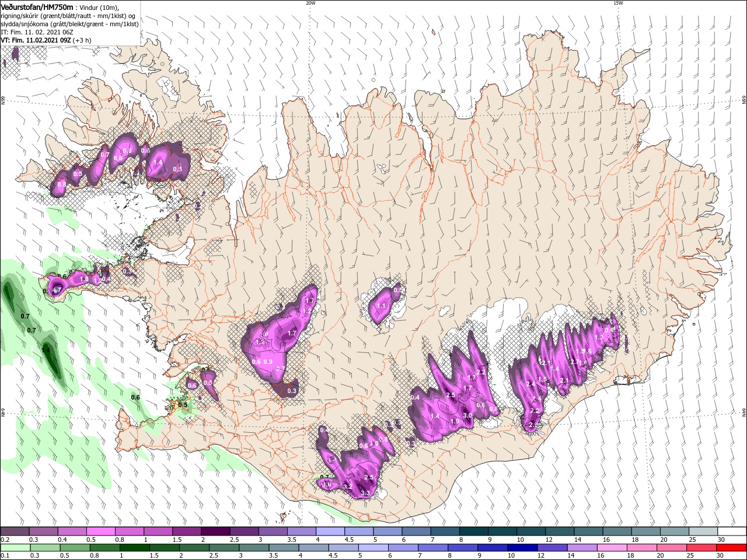The width and height of the screenshot is (747, 560).
Task: Select the deep blue 10–12 rain swatch
Action: pyautogui.click(x=522, y=547)
